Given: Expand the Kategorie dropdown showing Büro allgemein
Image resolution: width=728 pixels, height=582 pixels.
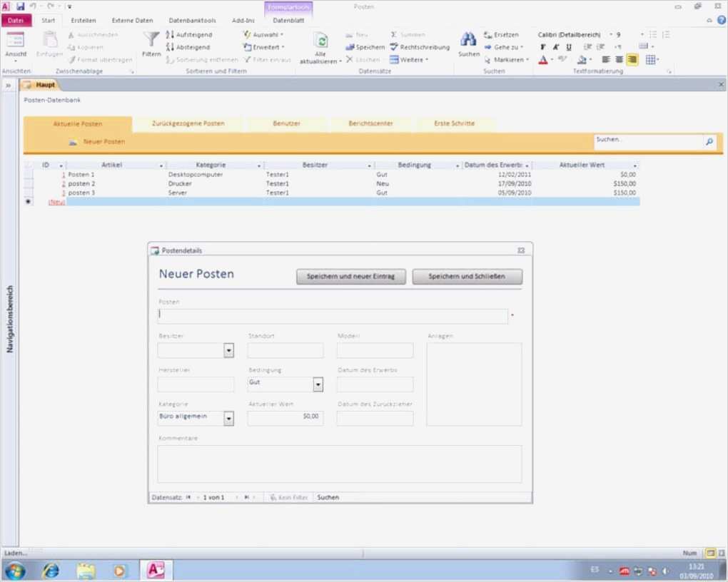Looking at the screenshot, I should (229, 419).
